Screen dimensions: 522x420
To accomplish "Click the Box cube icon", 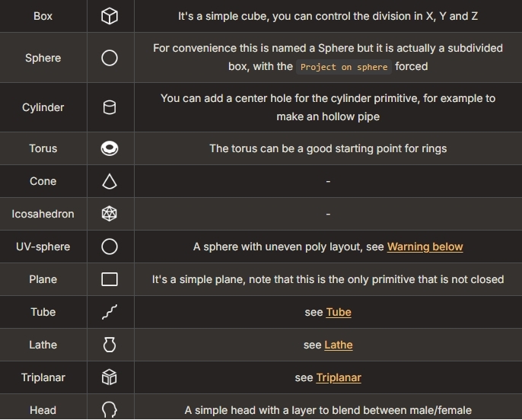I will pos(110,16).
